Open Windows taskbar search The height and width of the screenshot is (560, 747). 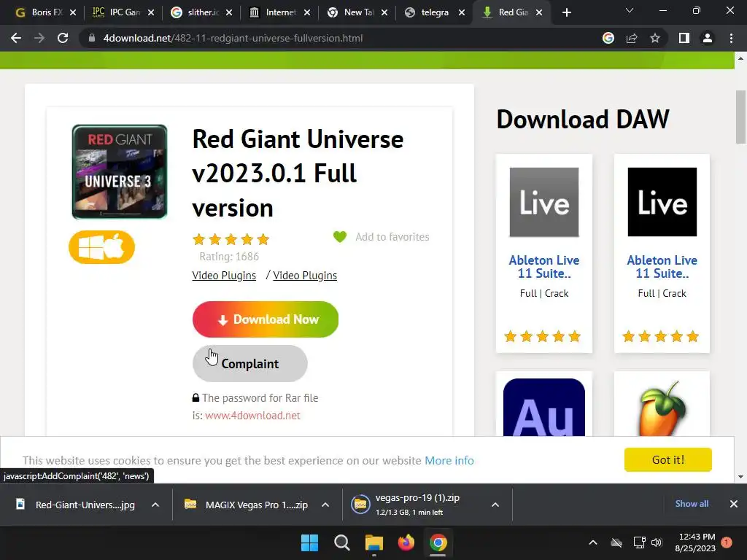(x=341, y=542)
